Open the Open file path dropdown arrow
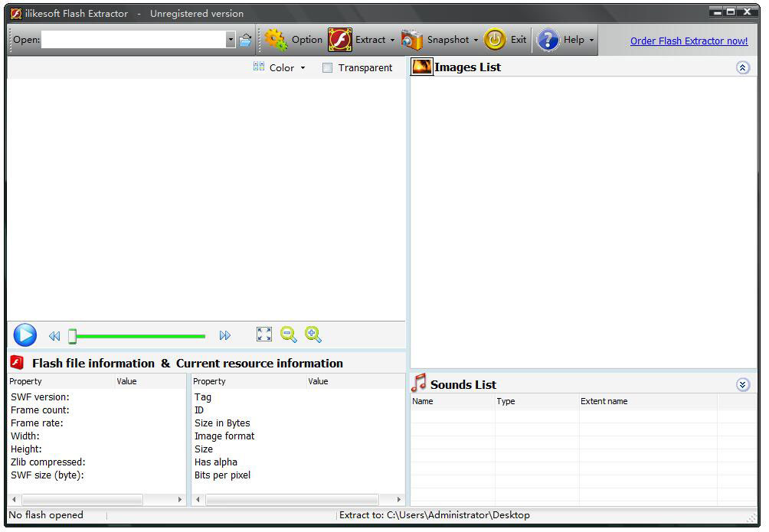The height and width of the screenshot is (532, 769). tap(231, 39)
